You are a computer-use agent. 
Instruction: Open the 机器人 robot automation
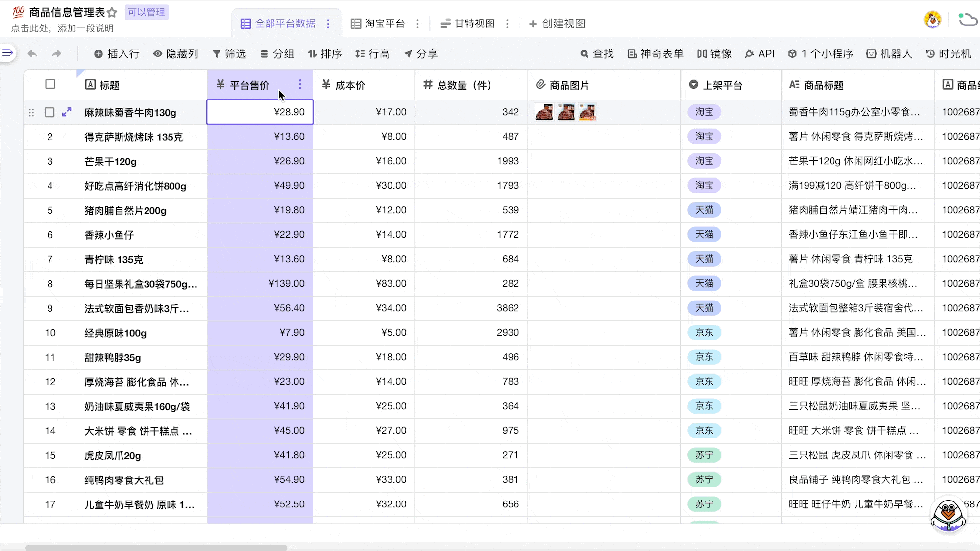tap(889, 54)
